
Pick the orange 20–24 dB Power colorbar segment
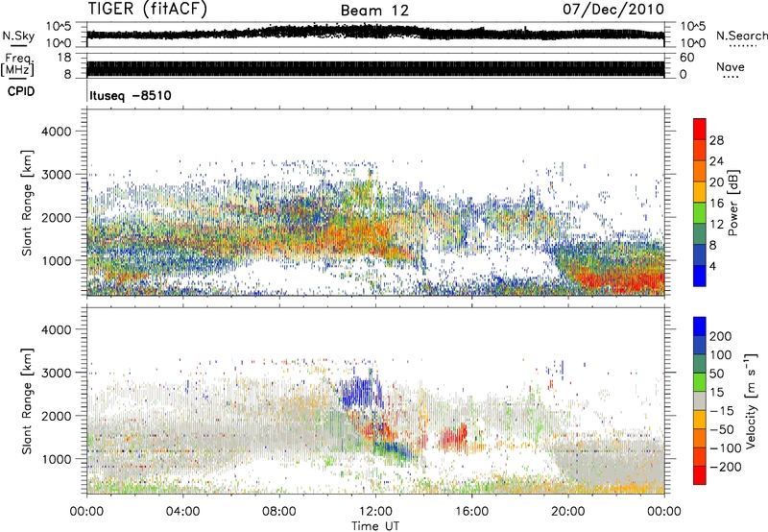click(700, 171)
